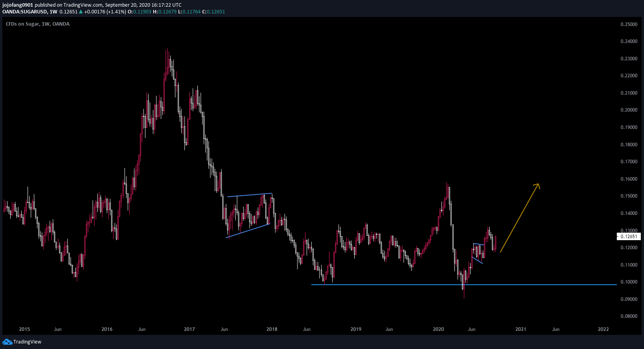This screenshot has width=644, height=349.
Task: Click the 2020 time axis label
Action: 438,329
